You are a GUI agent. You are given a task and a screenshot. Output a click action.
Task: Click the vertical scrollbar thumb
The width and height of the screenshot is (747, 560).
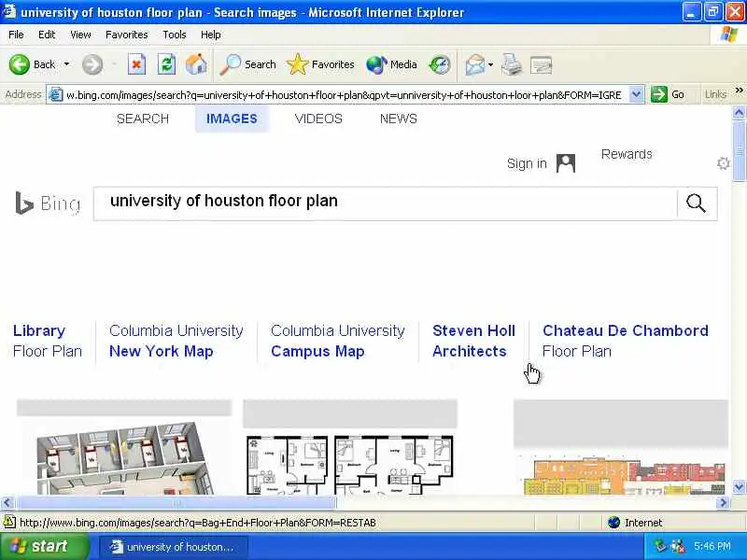739,151
